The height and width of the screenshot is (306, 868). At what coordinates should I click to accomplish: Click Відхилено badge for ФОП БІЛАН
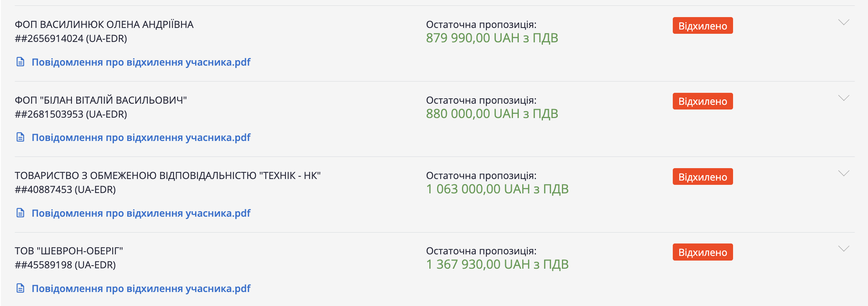(702, 101)
